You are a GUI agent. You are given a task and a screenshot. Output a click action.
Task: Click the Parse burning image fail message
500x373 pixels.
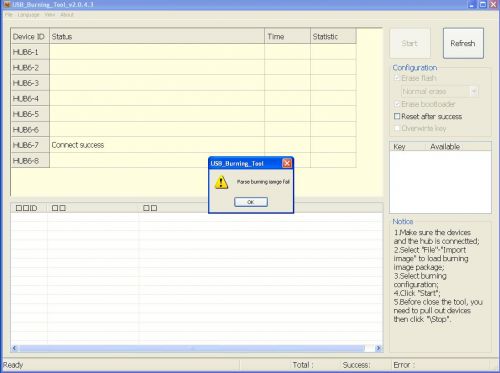(263, 182)
